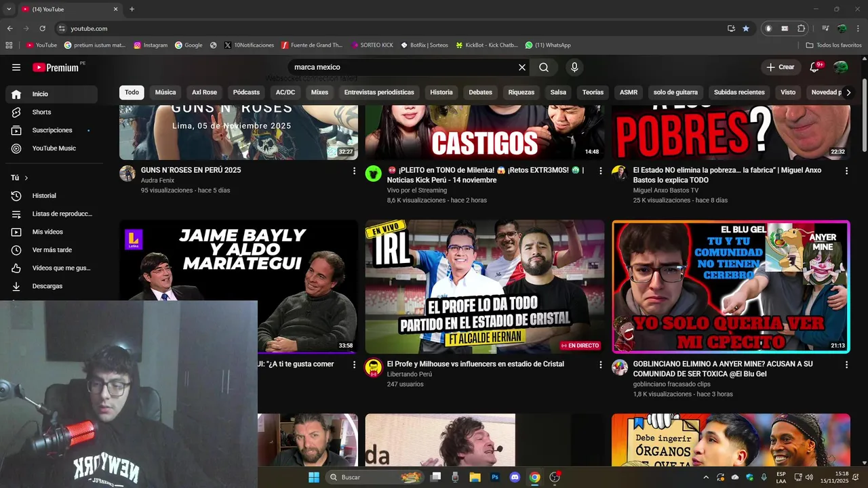Open a new Chrome tab
This screenshot has width=868, height=488.
132,9
